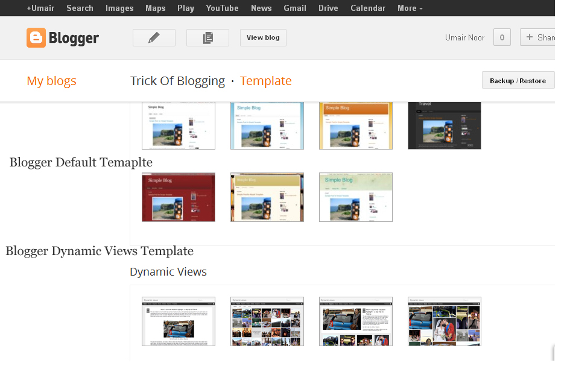This screenshot has height=392, width=567.
Task: Open Gmail in Google bar
Action: [295, 8]
